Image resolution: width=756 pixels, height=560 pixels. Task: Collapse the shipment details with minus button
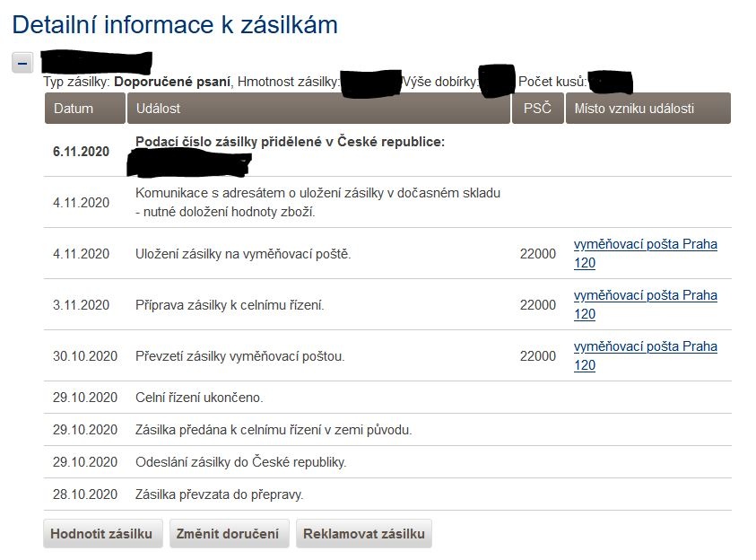22,62
